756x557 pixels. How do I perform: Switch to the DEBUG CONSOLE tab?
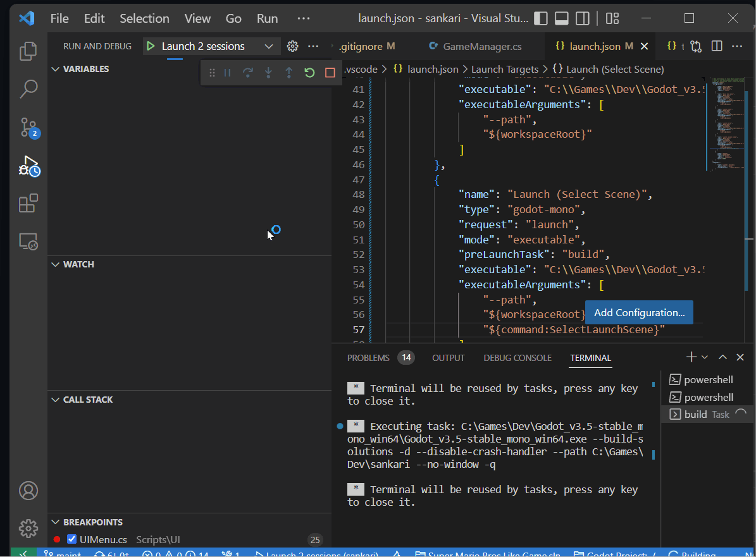[x=517, y=357]
